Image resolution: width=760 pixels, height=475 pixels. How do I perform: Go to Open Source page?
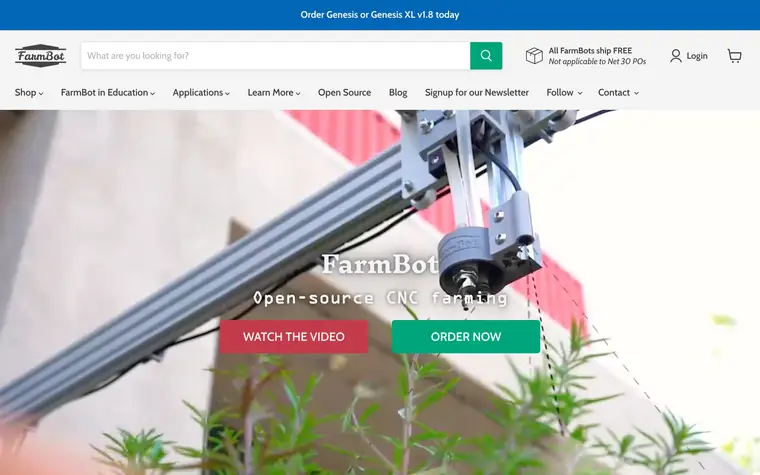click(344, 93)
